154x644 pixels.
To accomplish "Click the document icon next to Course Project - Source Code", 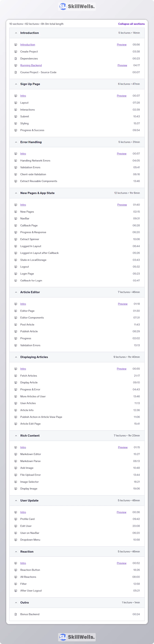I will pyautogui.click(x=16, y=72).
